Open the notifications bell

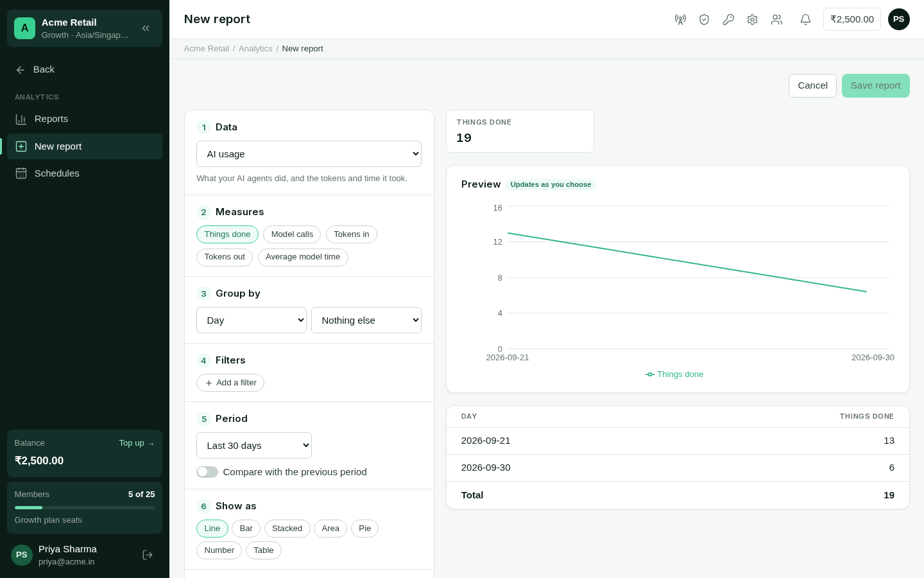[x=805, y=19]
